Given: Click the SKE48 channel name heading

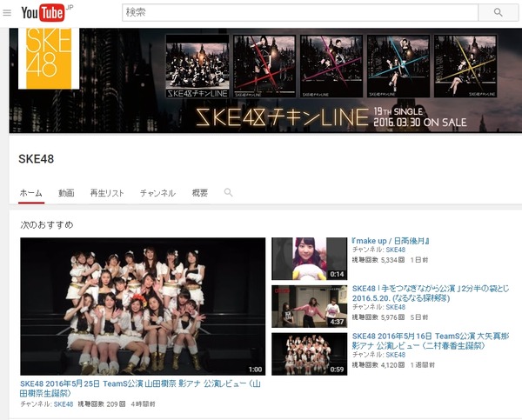Looking at the screenshot, I should [36, 159].
